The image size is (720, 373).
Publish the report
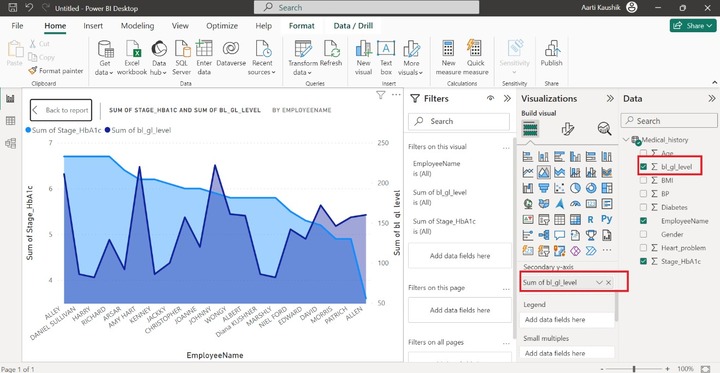[551, 54]
